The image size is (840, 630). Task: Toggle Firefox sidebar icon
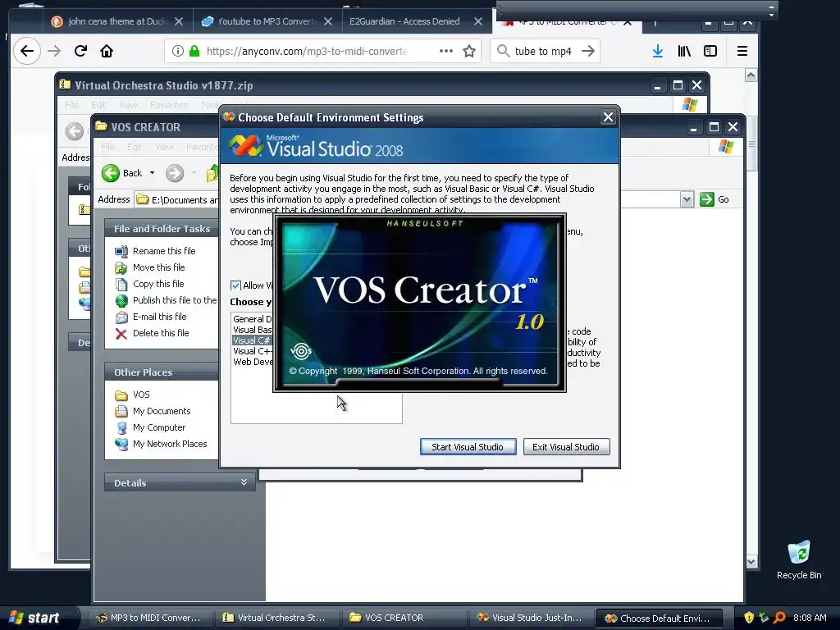point(710,51)
